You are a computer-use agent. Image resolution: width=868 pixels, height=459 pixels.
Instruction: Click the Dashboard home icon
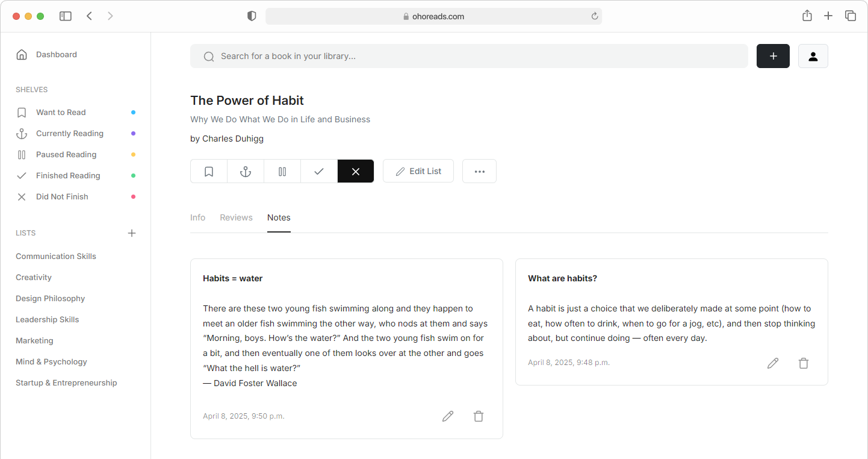(22, 55)
